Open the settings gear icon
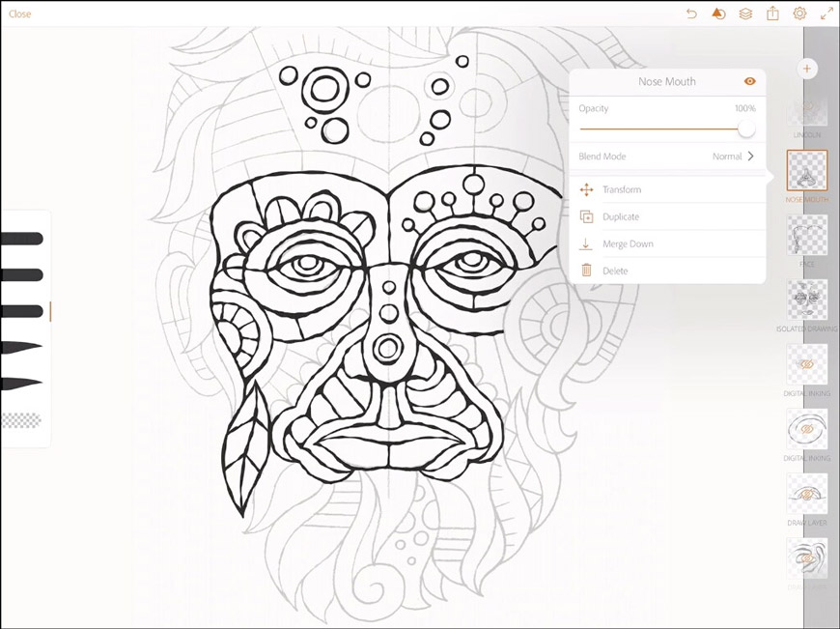Viewport: 840px width, 629px height. tap(798, 14)
